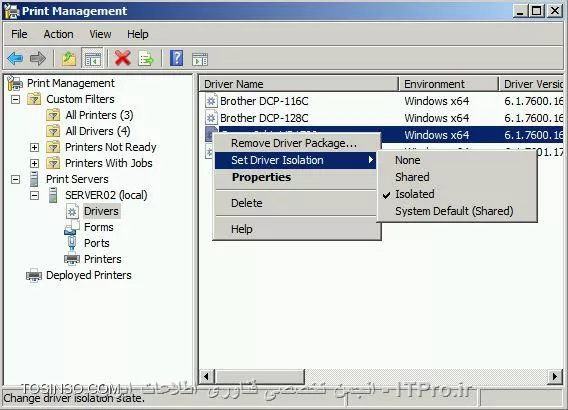Click the Custom Filters folder icon
This screenshot has width=568, height=410.
pyautogui.click(x=34, y=99)
